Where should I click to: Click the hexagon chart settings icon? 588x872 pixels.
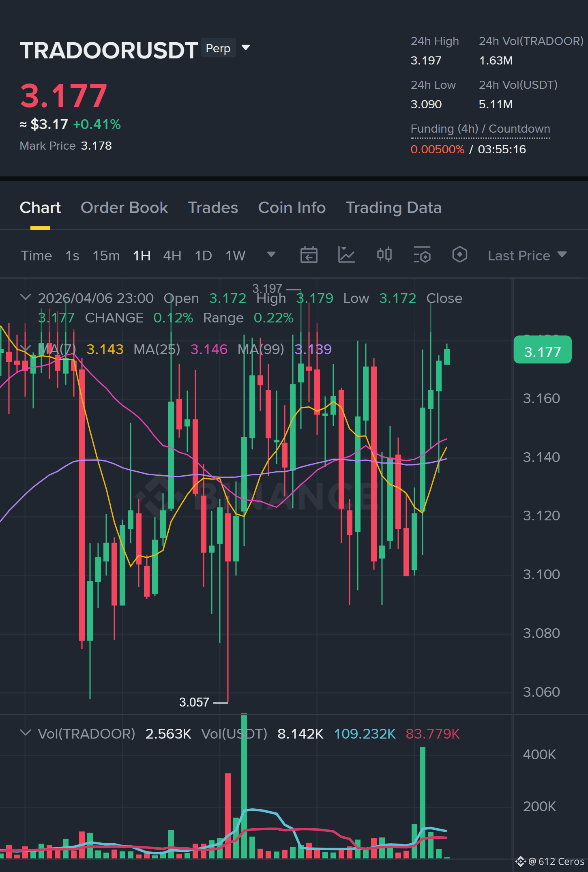(x=459, y=255)
